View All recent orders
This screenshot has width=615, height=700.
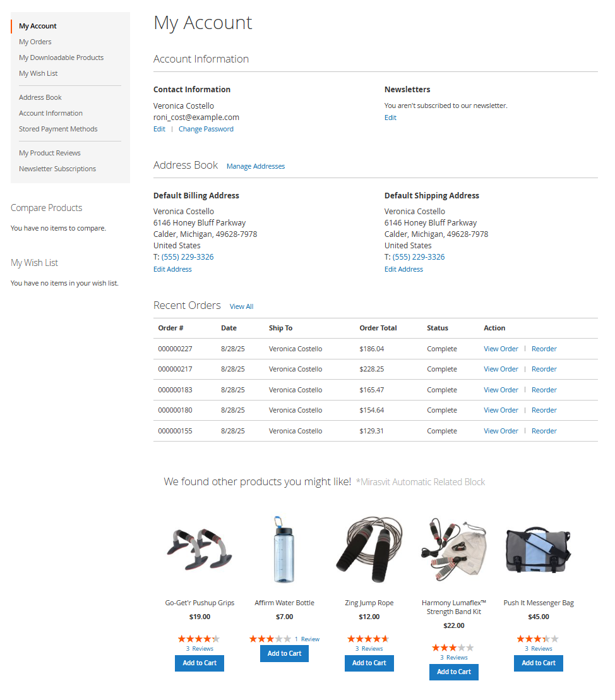click(x=241, y=306)
